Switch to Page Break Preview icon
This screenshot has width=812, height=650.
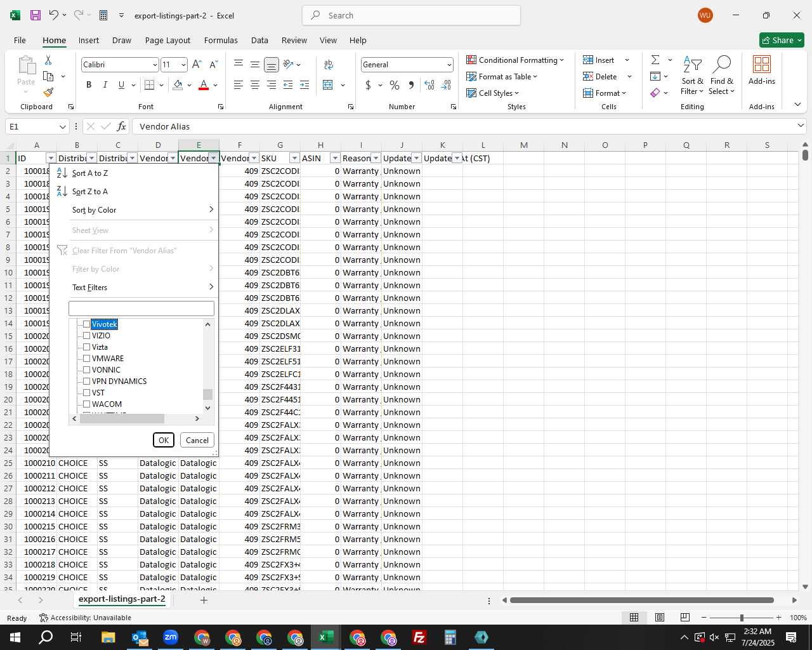(684, 618)
